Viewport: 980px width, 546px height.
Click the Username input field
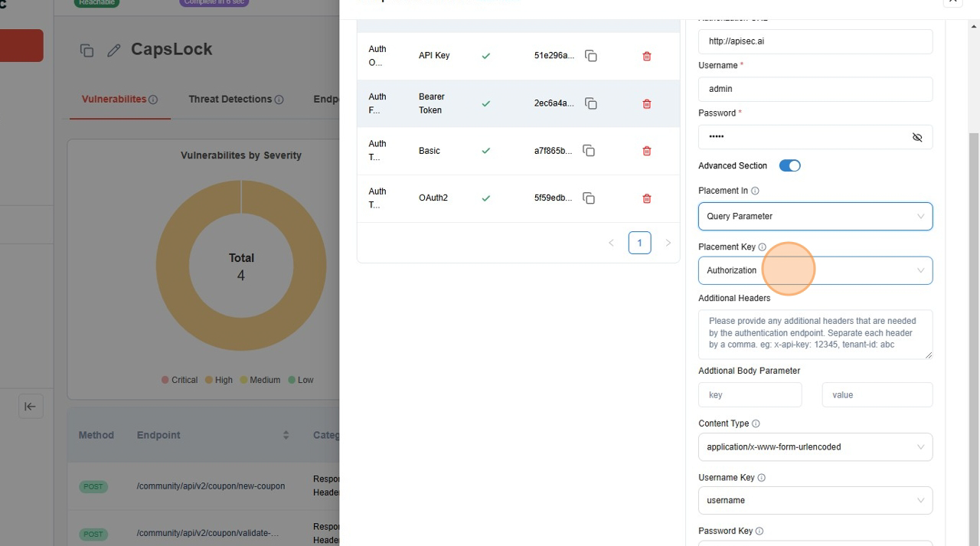[x=815, y=89]
